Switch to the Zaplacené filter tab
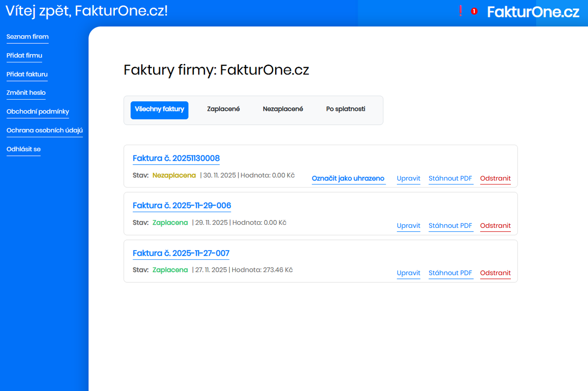This screenshot has width=588, height=391. [223, 109]
